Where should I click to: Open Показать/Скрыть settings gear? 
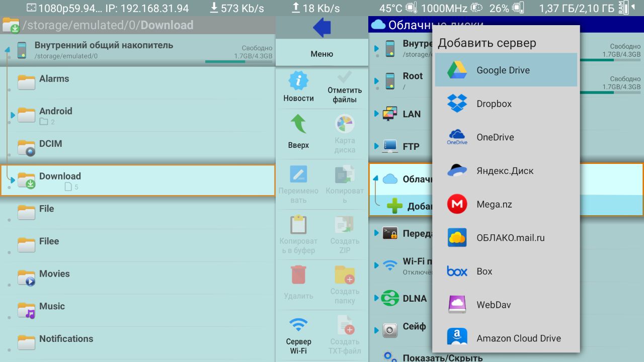pyautogui.click(x=390, y=357)
